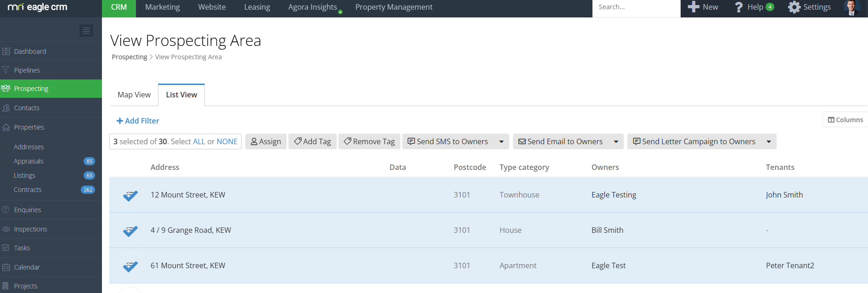Image resolution: width=868 pixels, height=293 pixels.
Task: Untick the 4 / 9 Grange Road row
Action: (x=130, y=231)
